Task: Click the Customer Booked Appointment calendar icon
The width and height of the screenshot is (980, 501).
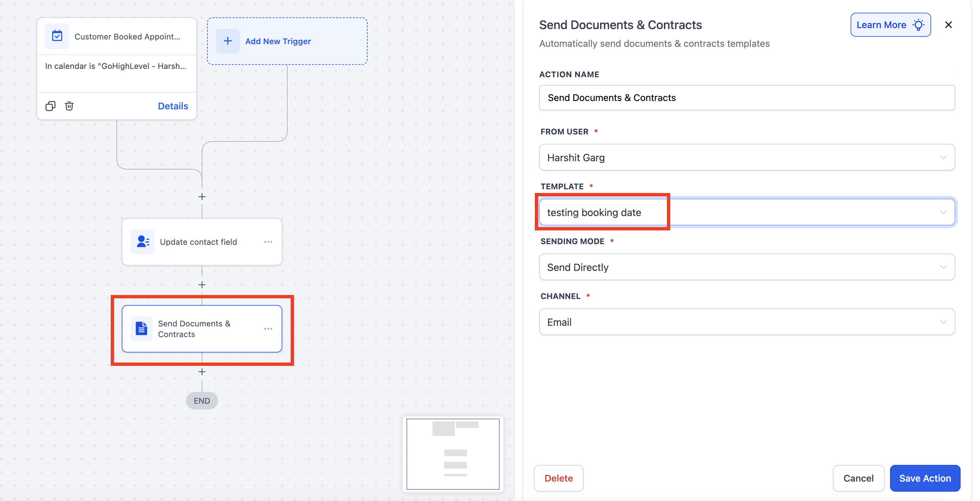Action: pyautogui.click(x=57, y=36)
